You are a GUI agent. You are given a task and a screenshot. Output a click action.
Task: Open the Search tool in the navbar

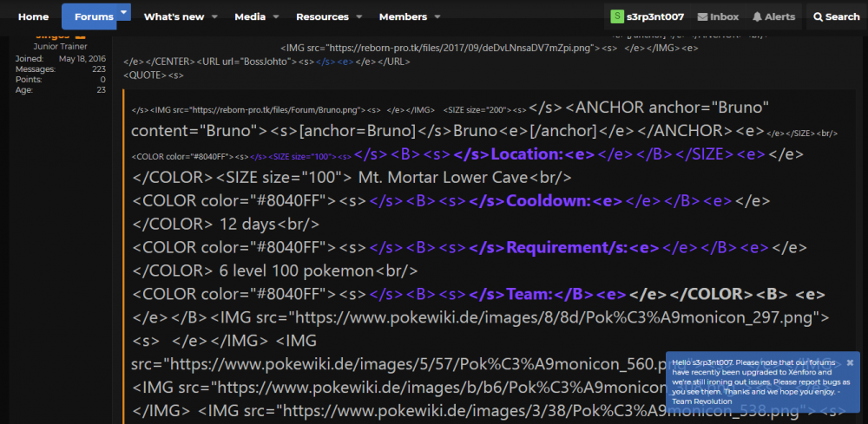(x=835, y=16)
